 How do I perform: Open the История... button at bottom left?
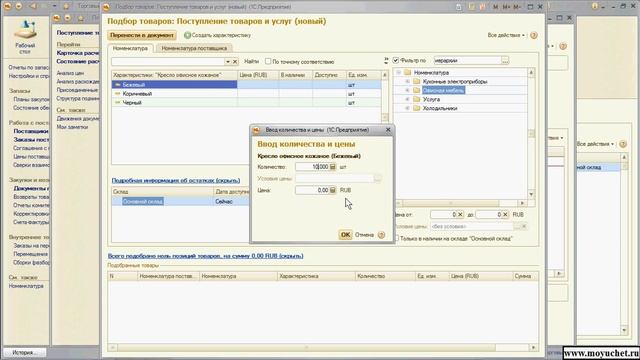pyautogui.click(x=25, y=353)
